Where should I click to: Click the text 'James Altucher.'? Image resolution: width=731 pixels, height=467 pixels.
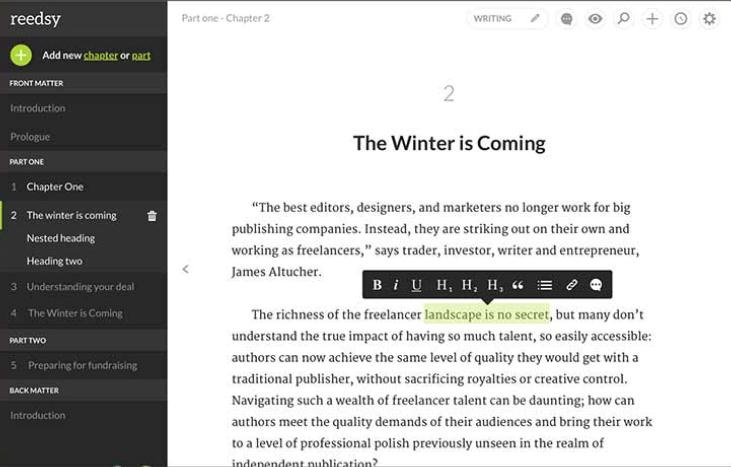276,272
